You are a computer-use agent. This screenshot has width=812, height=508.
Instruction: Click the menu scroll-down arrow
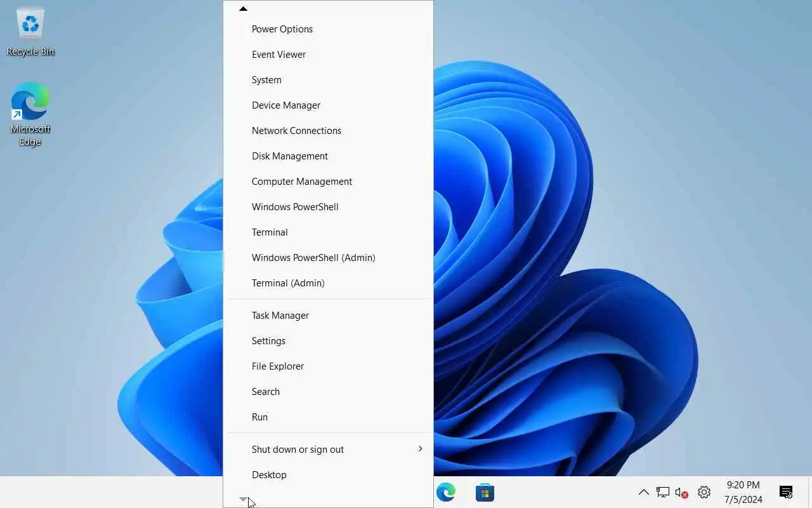[x=243, y=500]
